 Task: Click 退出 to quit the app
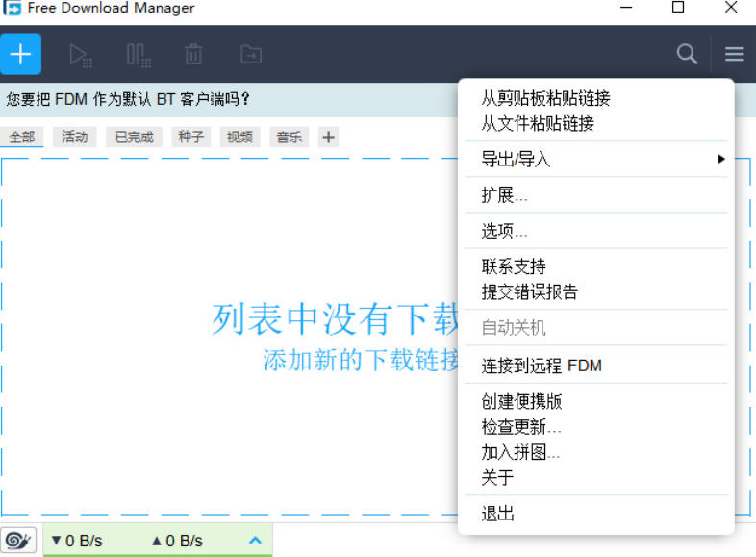(596, 514)
